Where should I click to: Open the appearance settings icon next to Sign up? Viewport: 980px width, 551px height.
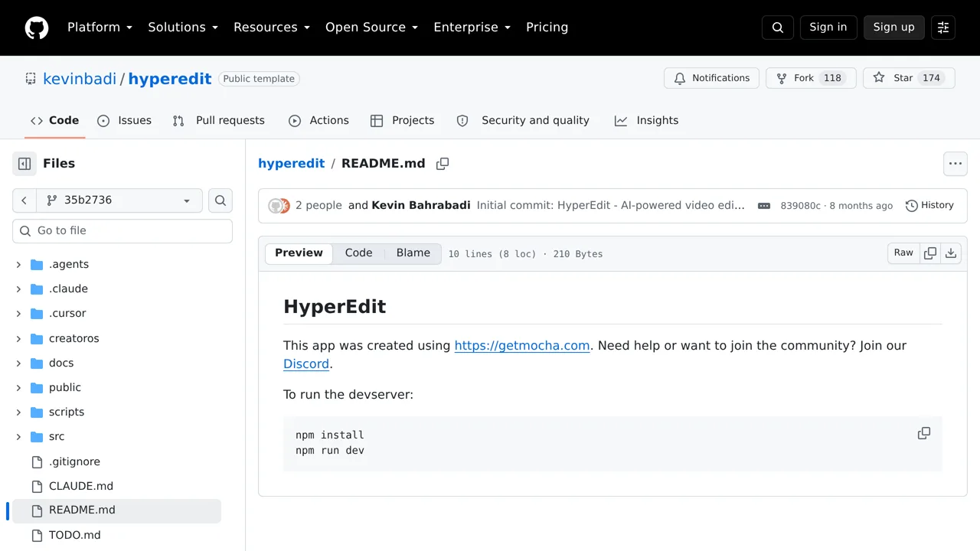943,28
